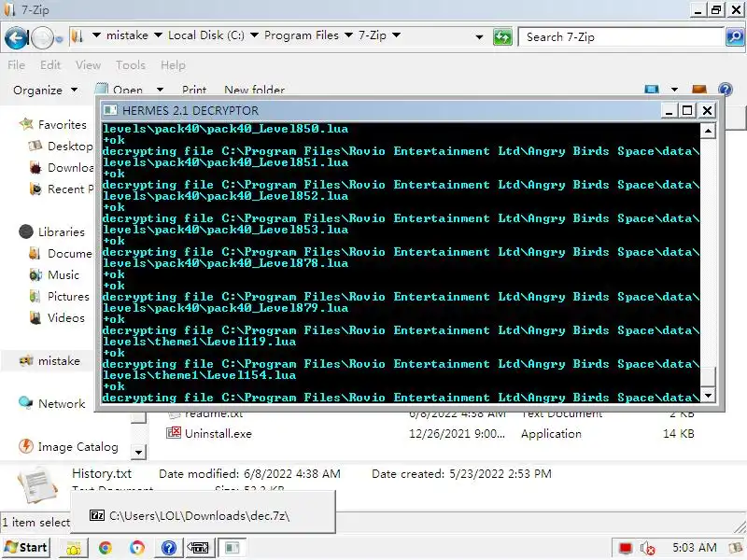The width and height of the screenshot is (747, 560).
Task: Open the Start menu
Action: [x=26, y=548]
